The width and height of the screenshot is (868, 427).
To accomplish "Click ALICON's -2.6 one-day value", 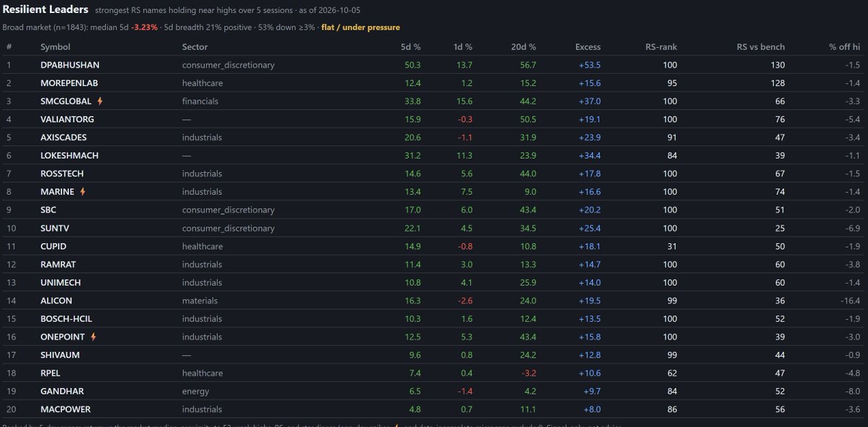I will click(465, 300).
